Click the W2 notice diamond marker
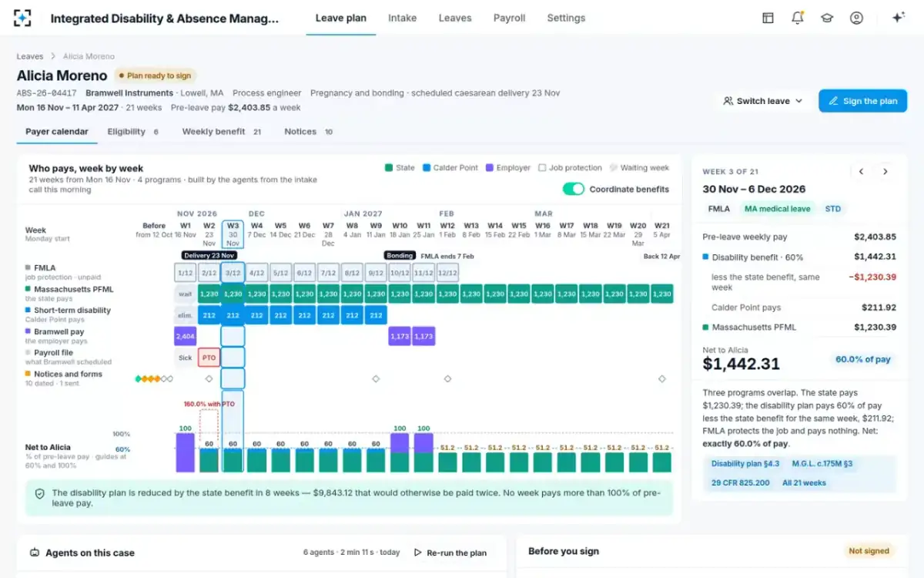The width and height of the screenshot is (924, 578). pyautogui.click(x=209, y=378)
